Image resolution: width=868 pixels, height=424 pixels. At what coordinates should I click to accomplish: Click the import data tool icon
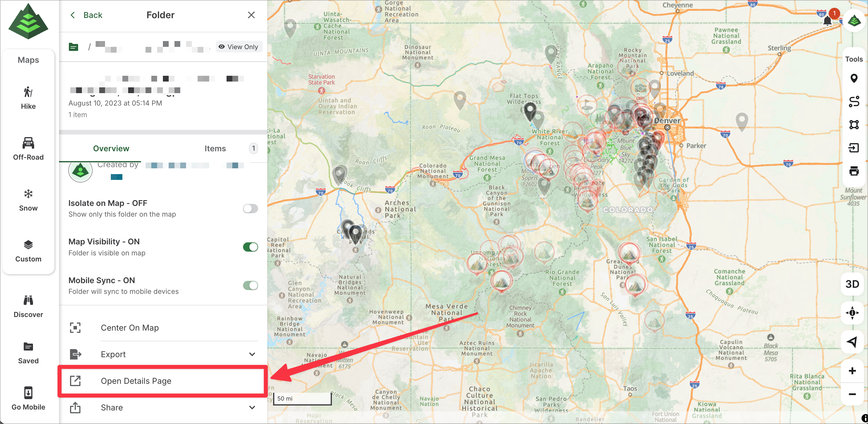(854, 148)
